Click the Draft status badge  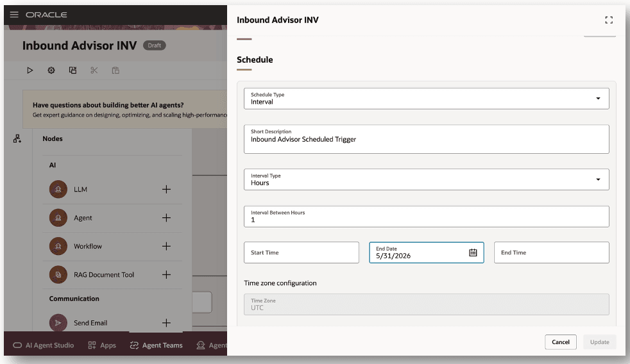point(154,45)
